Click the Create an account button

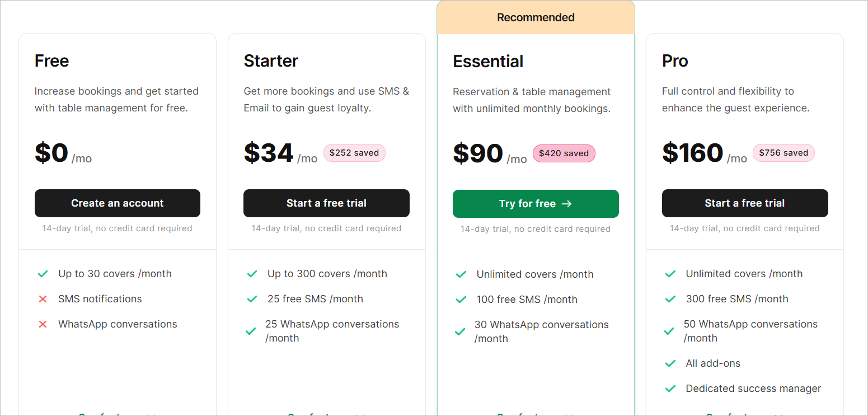click(118, 203)
